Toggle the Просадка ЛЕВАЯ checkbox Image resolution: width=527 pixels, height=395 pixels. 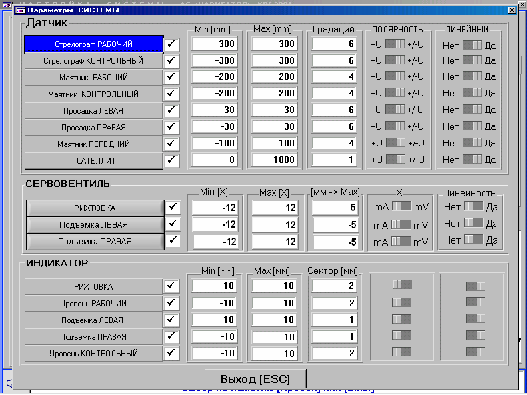click(x=171, y=111)
